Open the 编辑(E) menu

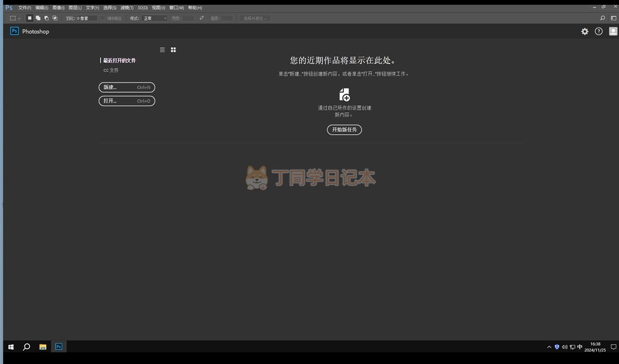point(42,7)
